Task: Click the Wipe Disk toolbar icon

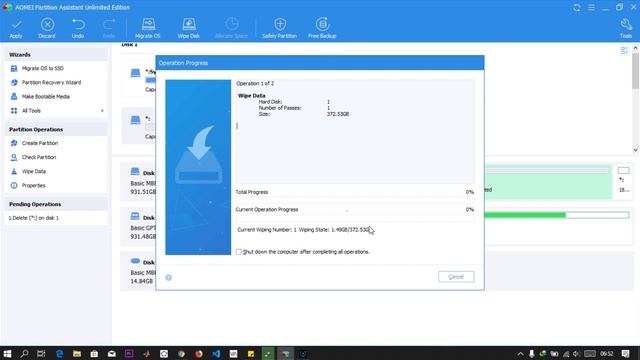Action: coord(189,24)
